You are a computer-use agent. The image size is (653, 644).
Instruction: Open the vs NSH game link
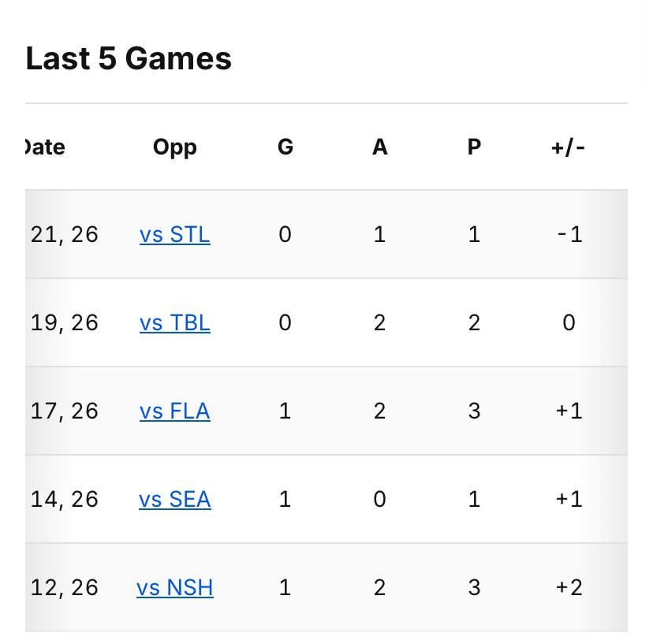coord(174,587)
